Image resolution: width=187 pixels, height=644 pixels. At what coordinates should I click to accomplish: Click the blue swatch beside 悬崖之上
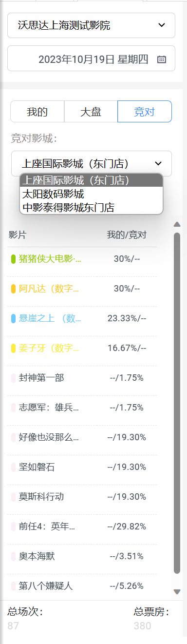point(14,318)
